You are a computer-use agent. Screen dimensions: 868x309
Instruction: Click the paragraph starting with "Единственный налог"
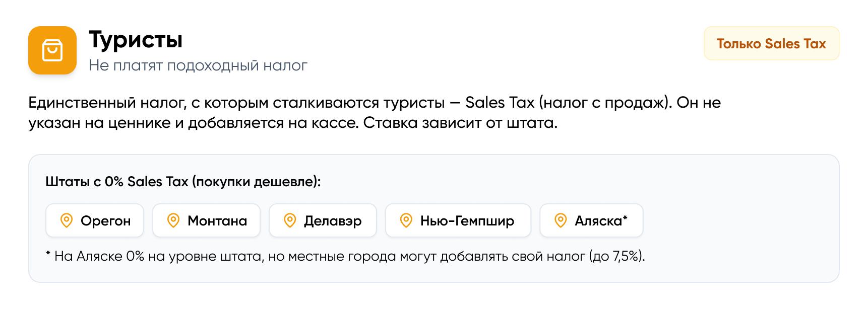(374, 113)
